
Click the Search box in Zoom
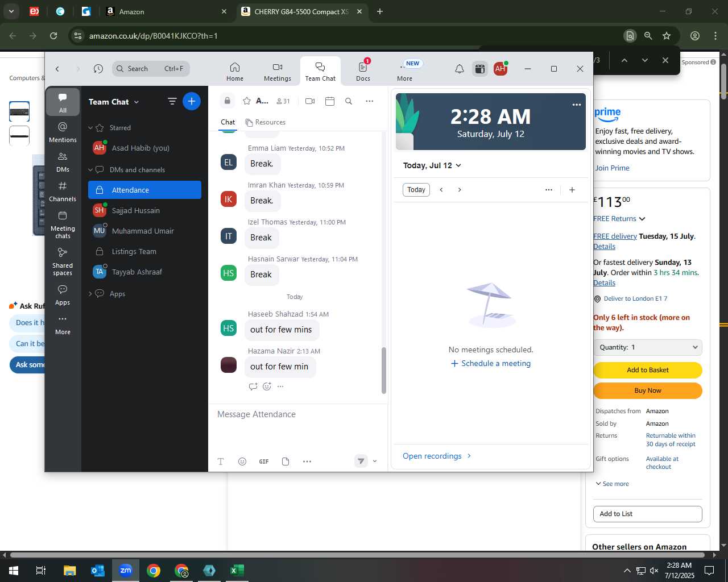[151, 69]
